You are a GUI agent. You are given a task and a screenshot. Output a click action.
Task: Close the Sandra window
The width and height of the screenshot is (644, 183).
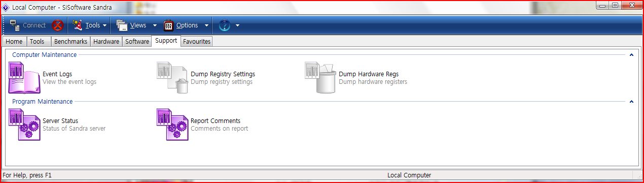[x=631, y=5]
